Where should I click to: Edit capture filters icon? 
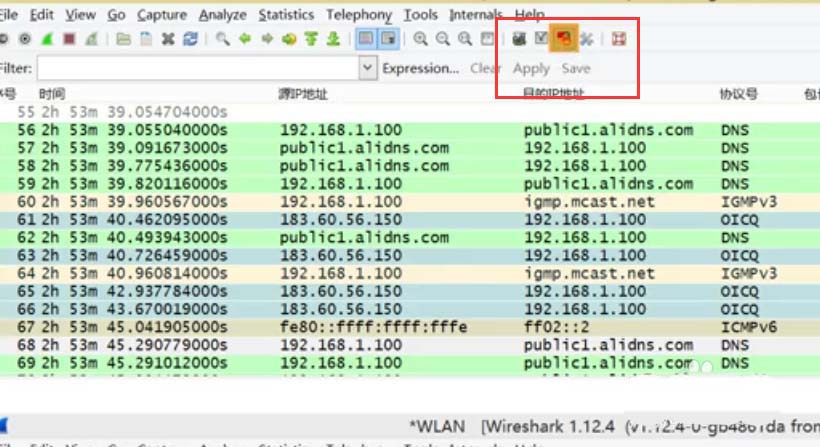519,39
